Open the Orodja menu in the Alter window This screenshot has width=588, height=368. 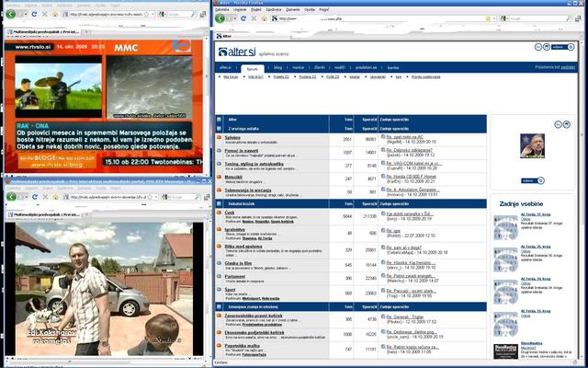tap(310, 9)
